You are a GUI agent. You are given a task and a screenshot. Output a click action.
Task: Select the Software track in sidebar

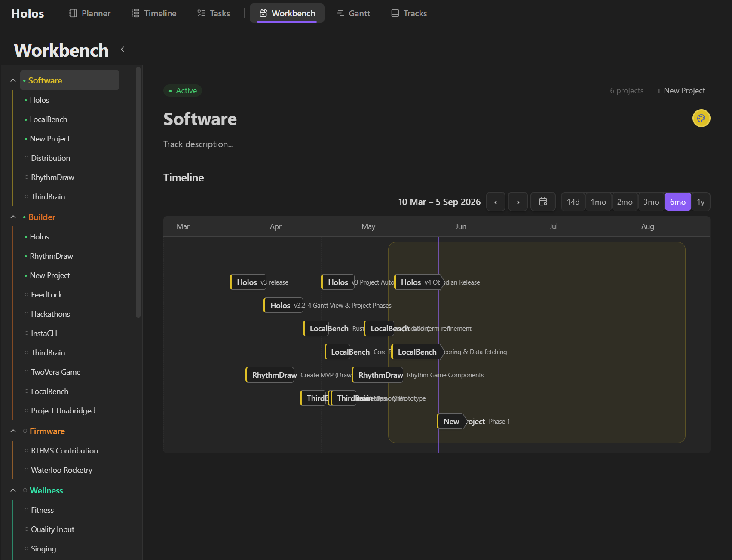[70, 80]
